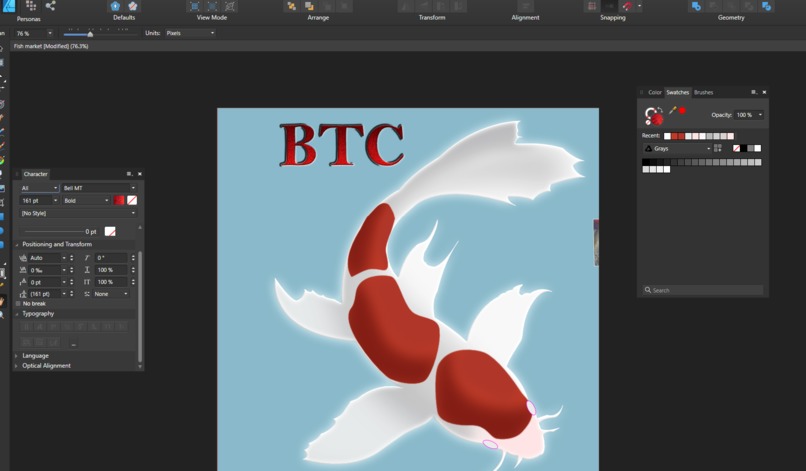Screen dimensions: 806x471
Task: Switch to the Brushes tab
Action: click(x=703, y=93)
